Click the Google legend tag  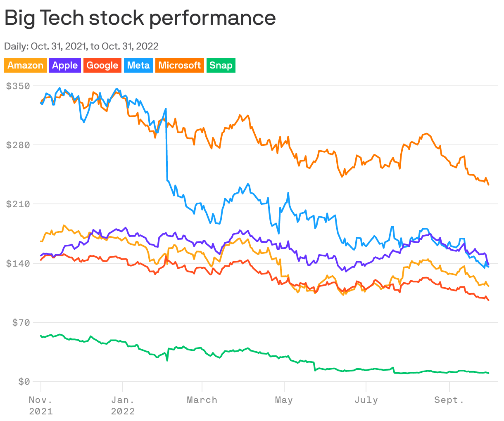[102, 65]
